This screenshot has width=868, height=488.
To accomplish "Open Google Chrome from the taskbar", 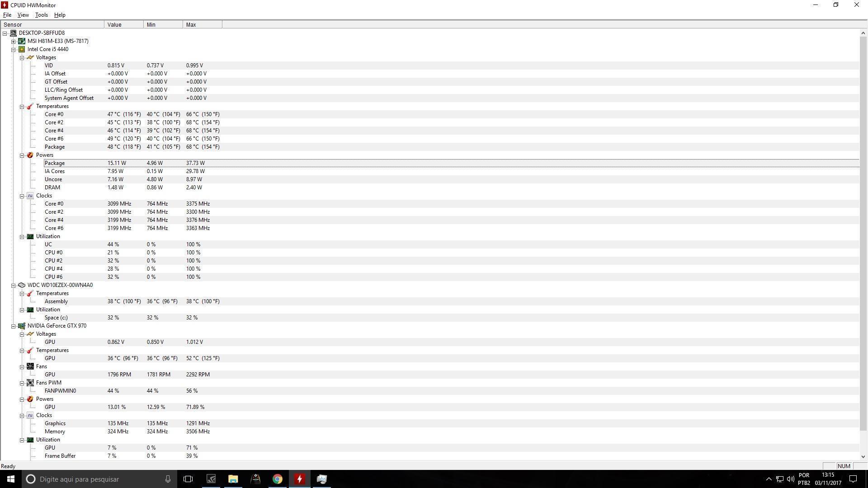I will (x=277, y=479).
